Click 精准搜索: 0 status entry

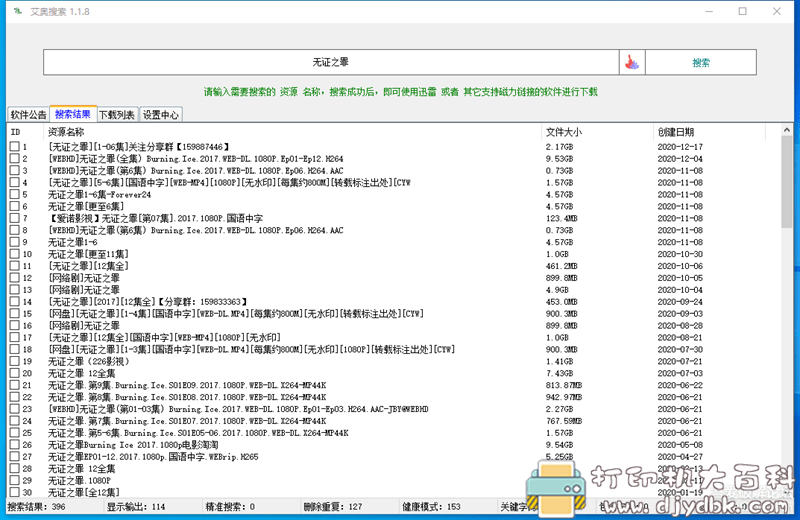pyautogui.click(x=230, y=507)
